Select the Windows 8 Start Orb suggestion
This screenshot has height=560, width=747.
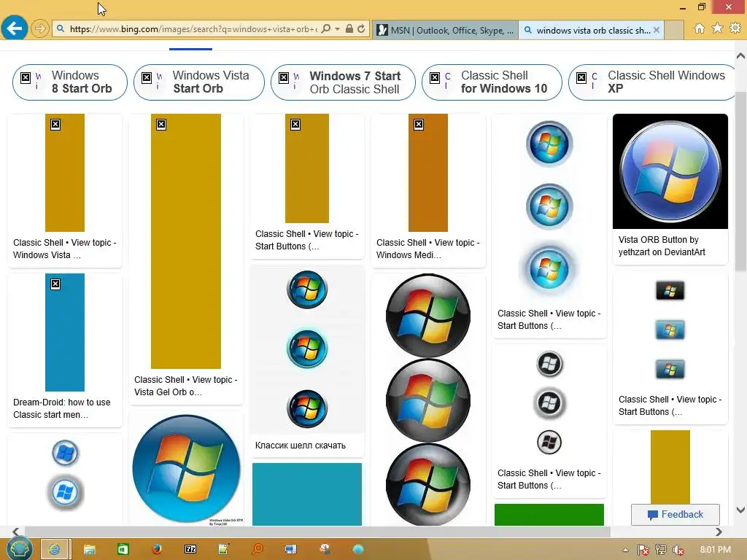click(x=70, y=82)
